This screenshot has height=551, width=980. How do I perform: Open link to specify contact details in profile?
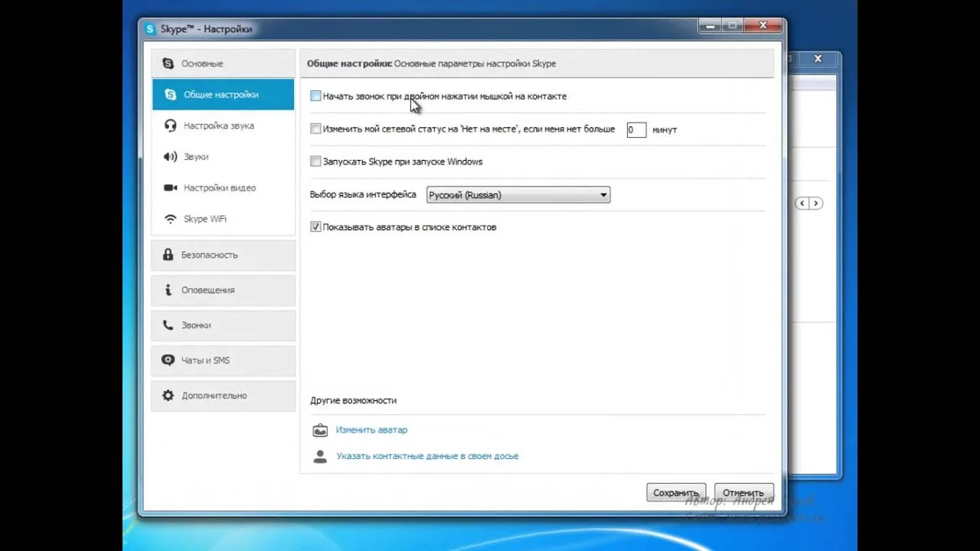[x=427, y=456]
